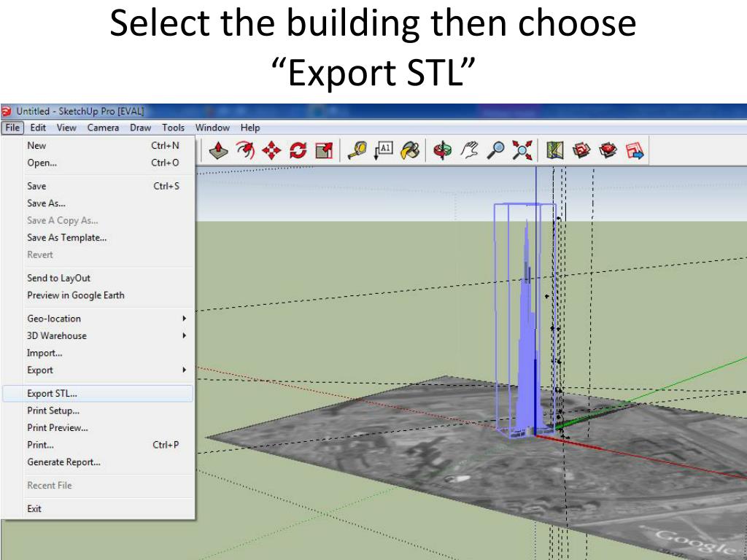747x560 pixels.
Task: Select the Rotate tool
Action: (298, 151)
